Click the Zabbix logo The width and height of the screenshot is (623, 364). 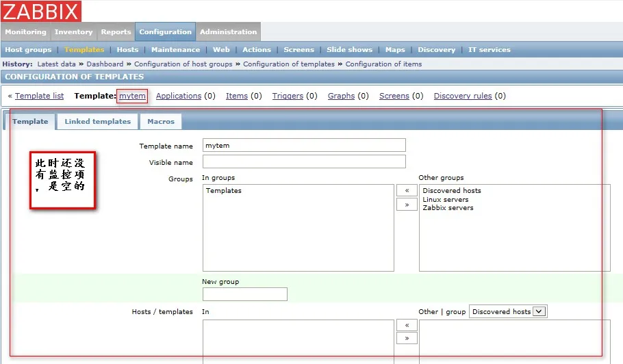tap(41, 11)
